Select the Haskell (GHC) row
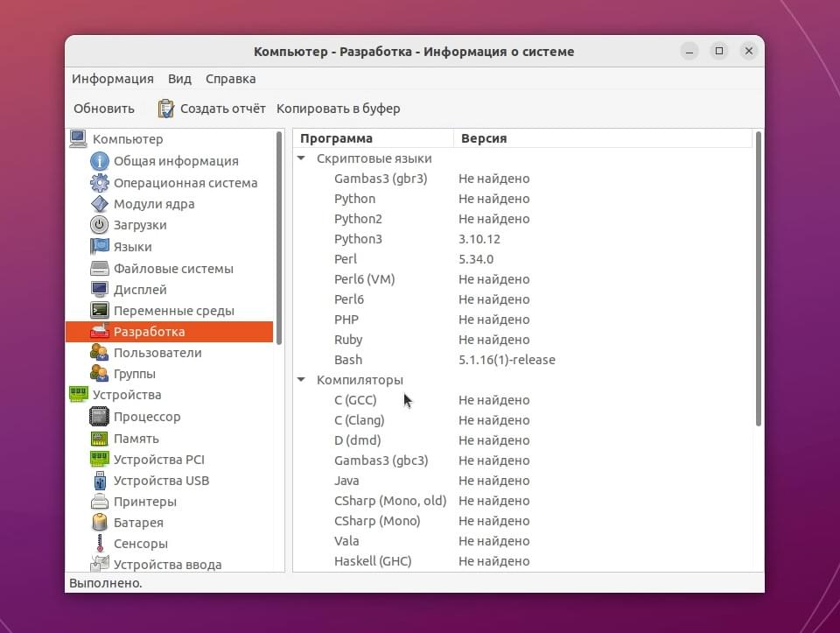 [523, 561]
